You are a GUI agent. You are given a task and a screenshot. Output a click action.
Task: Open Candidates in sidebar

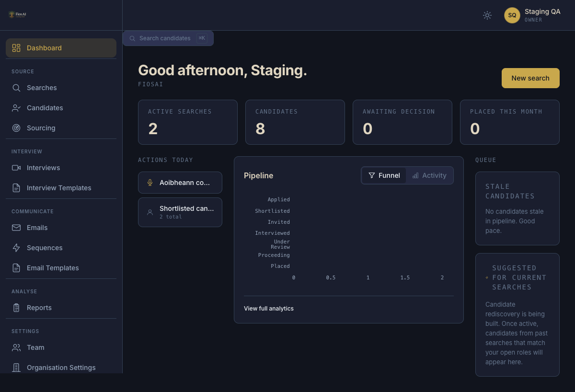pos(61,108)
